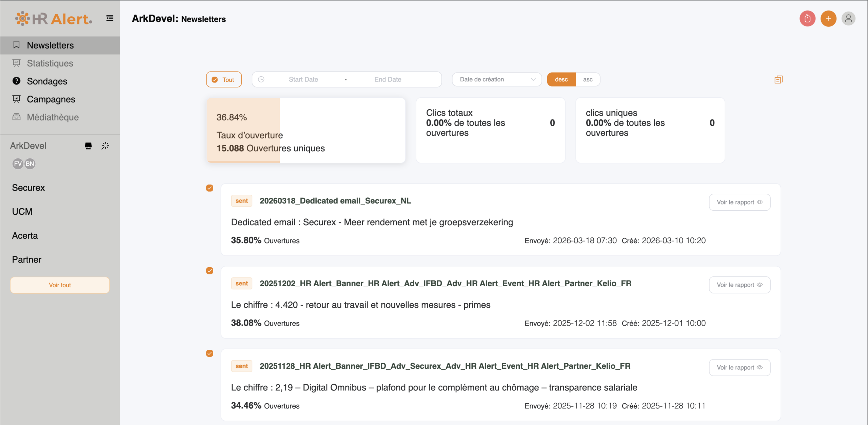Click the 38.08% Ouvertures value
This screenshot has width=868, height=425.
pyautogui.click(x=265, y=323)
